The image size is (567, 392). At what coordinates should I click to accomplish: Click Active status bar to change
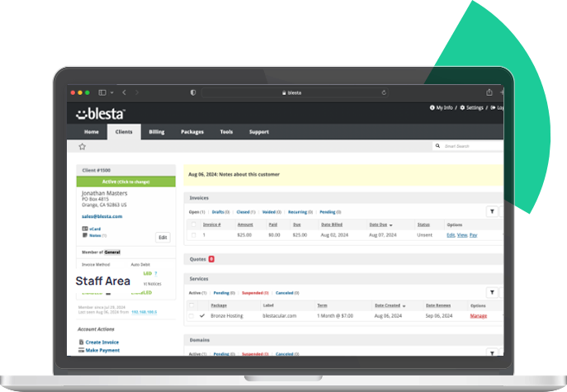click(125, 182)
